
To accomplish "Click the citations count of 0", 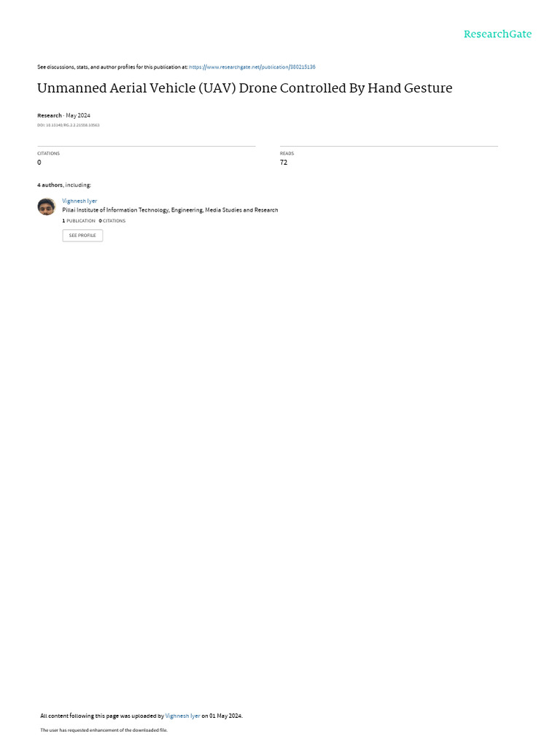I will (x=39, y=163).
